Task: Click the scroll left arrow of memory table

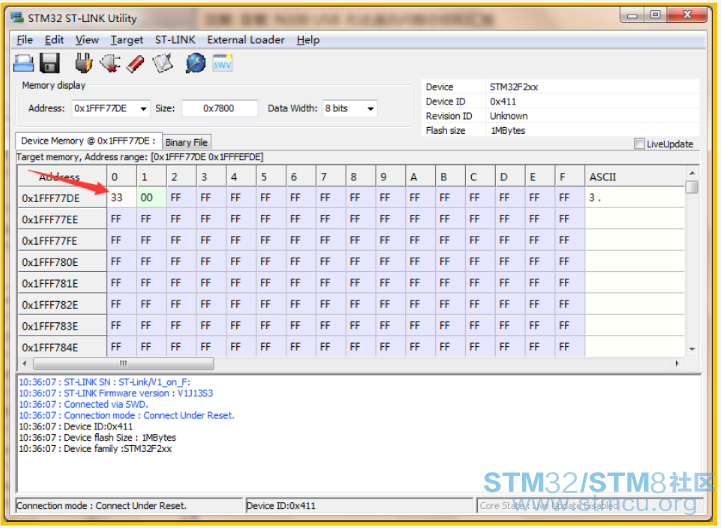Action: (x=24, y=363)
